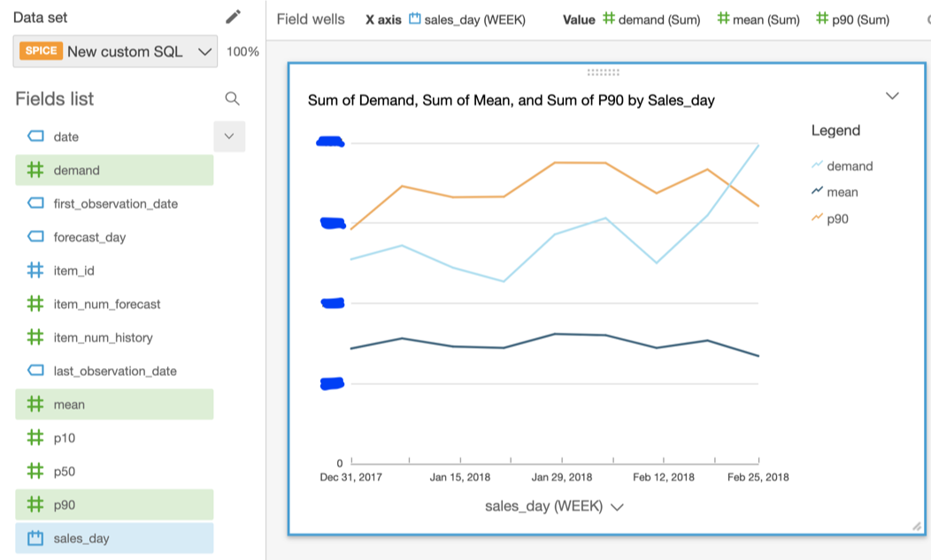Select the date field
This screenshot has width=931, height=560.
click(x=114, y=136)
